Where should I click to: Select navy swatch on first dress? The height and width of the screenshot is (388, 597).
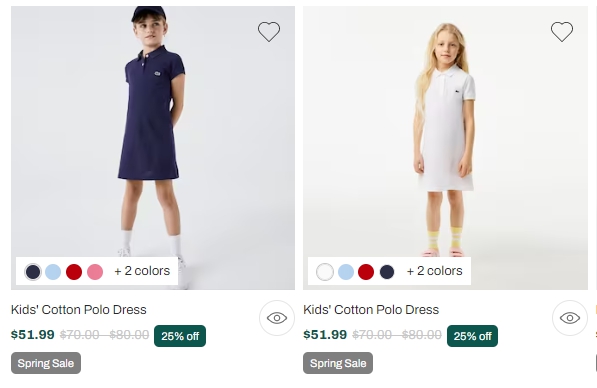point(33,272)
